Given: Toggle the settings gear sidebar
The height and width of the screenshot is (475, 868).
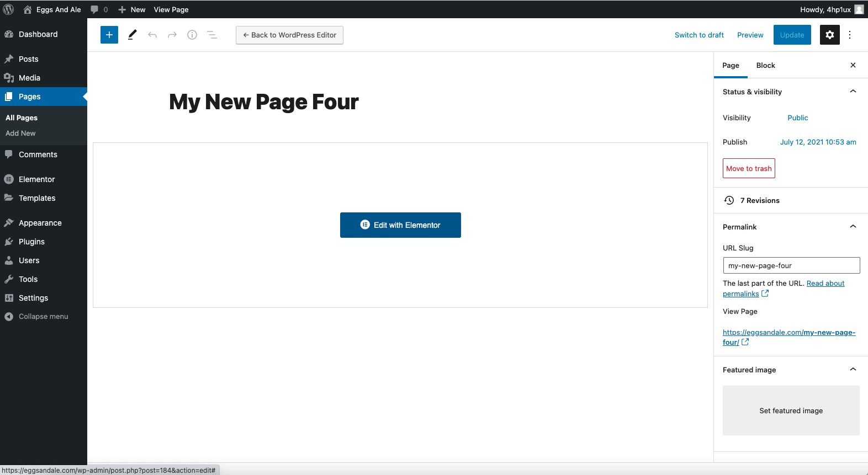Looking at the screenshot, I should [x=830, y=35].
